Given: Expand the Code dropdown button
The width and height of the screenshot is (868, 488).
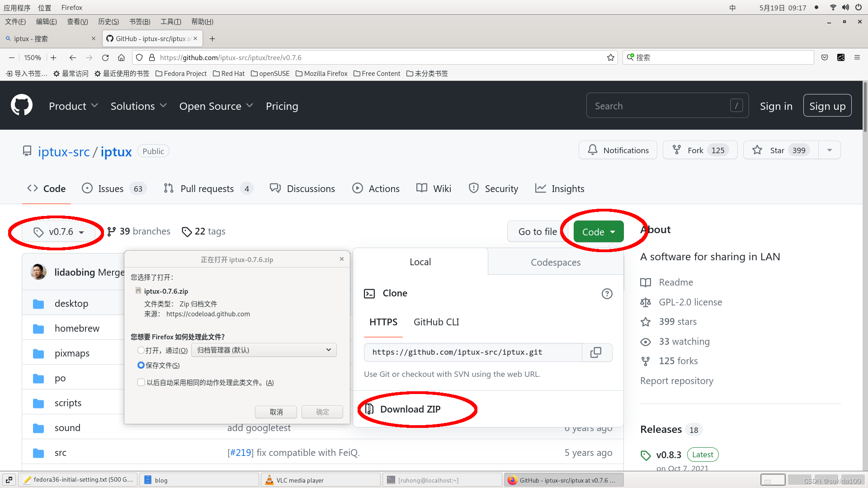Looking at the screenshot, I should tap(597, 231).
